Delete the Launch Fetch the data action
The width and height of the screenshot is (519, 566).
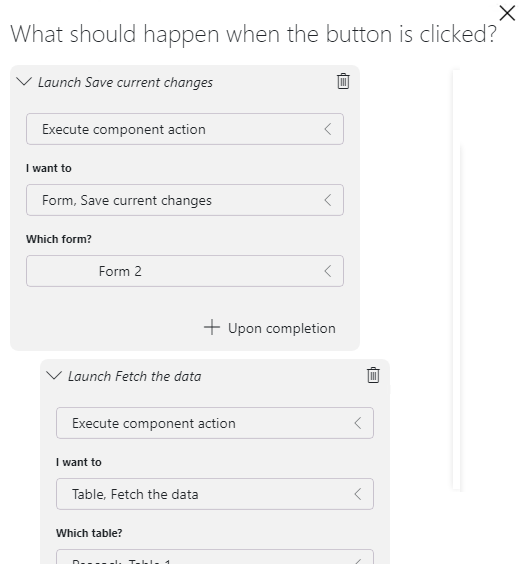click(x=373, y=375)
